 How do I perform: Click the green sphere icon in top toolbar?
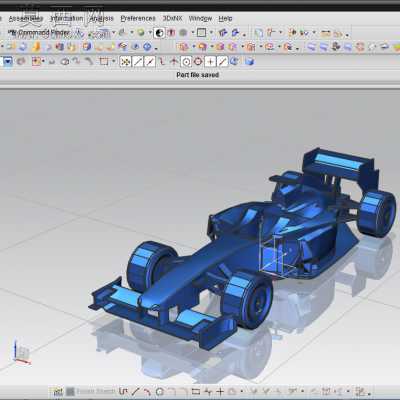click(141, 33)
